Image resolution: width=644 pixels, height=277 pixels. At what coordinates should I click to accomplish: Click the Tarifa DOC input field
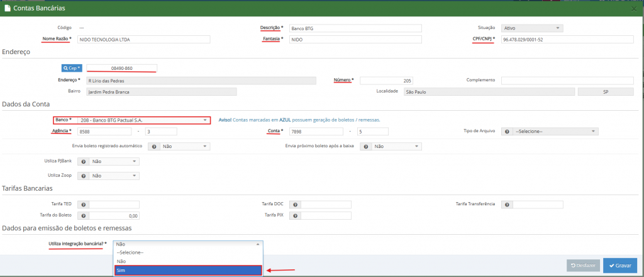(326, 205)
